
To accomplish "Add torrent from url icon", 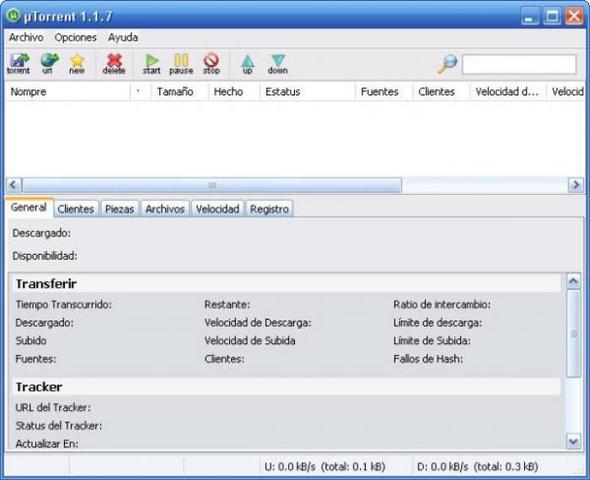I will pyautogui.click(x=49, y=64).
